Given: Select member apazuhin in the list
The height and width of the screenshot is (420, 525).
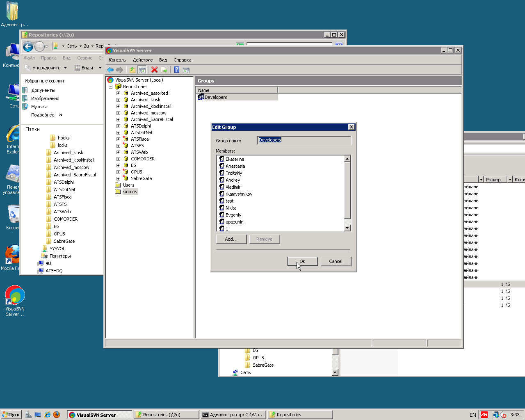Looking at the screenshot, I should coord(234,222).
